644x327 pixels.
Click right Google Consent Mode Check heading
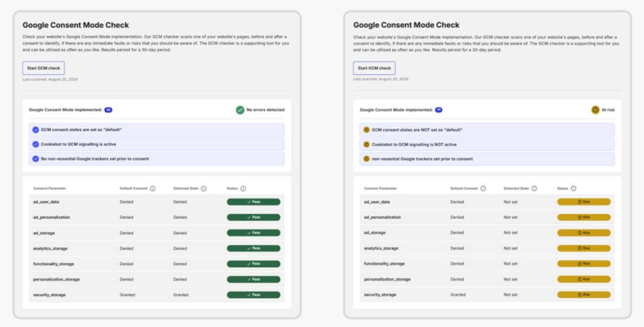(406, 25)
